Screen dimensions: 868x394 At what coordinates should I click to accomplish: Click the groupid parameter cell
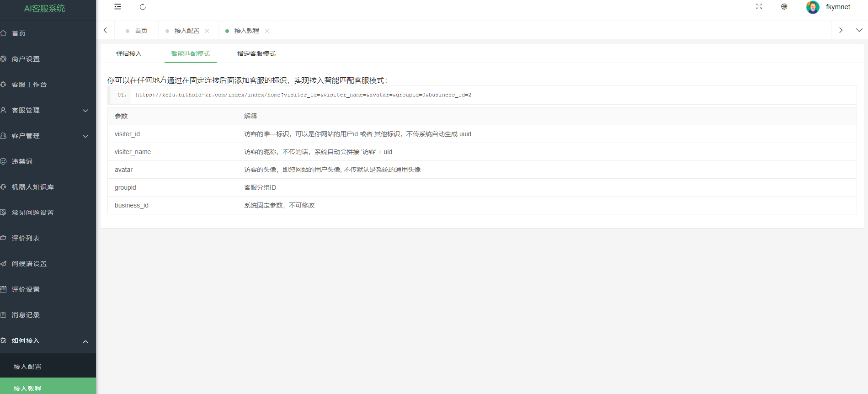point(172,187)
